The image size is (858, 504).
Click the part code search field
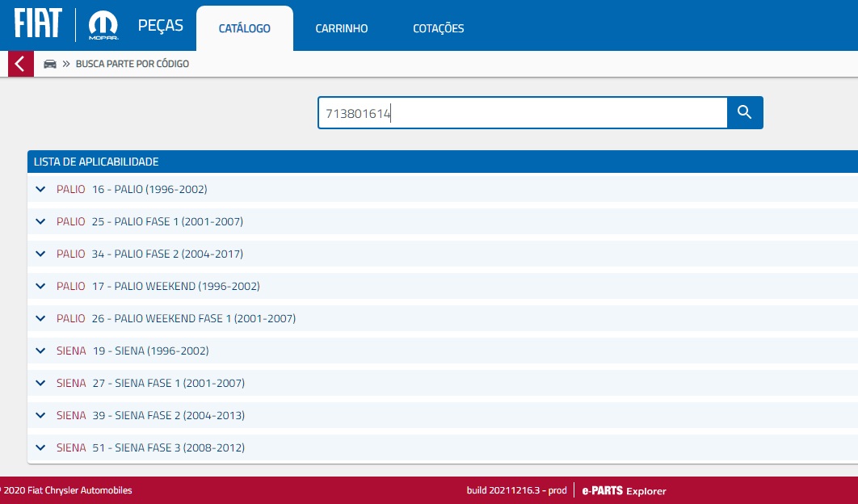522,114
